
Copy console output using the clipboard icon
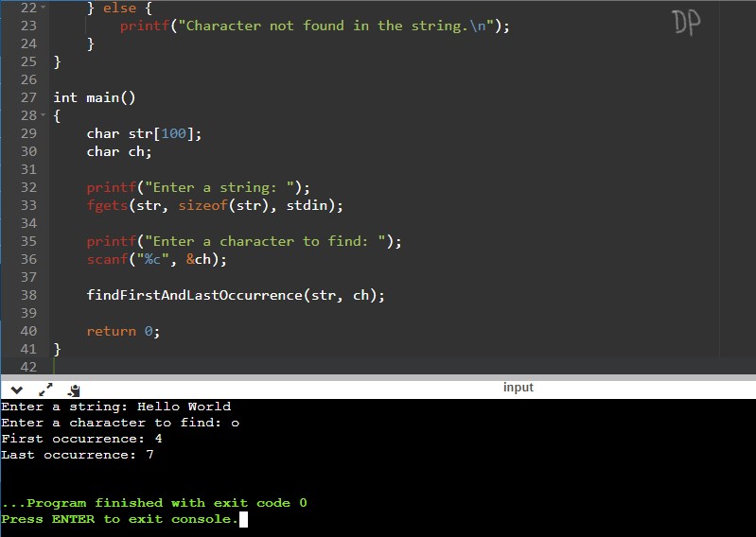(74, 390)
